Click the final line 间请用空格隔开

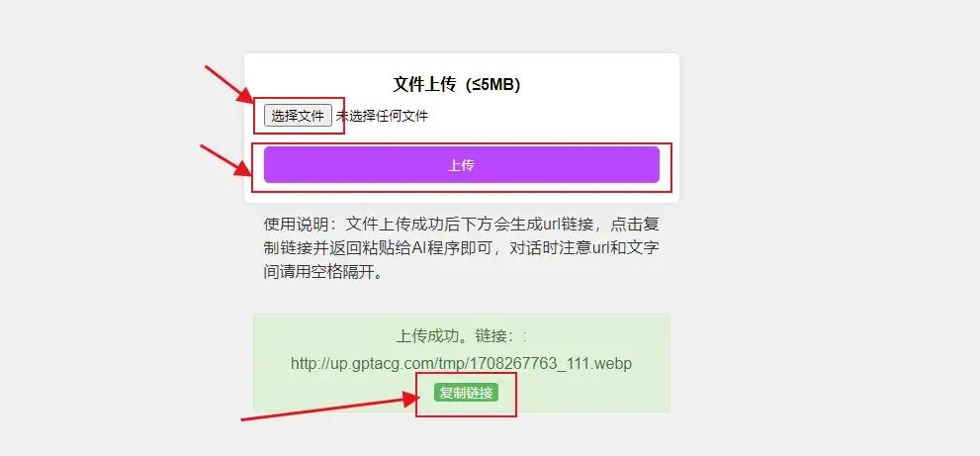click(x=322, y=273)
